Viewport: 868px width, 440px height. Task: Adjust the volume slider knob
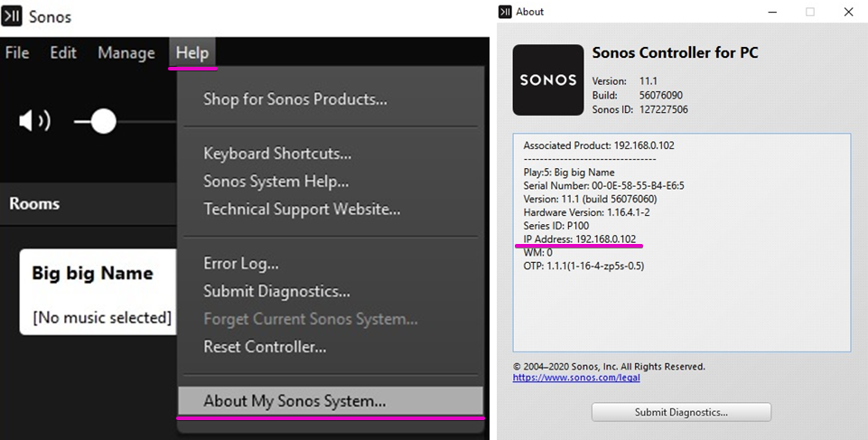pos(103,121)
